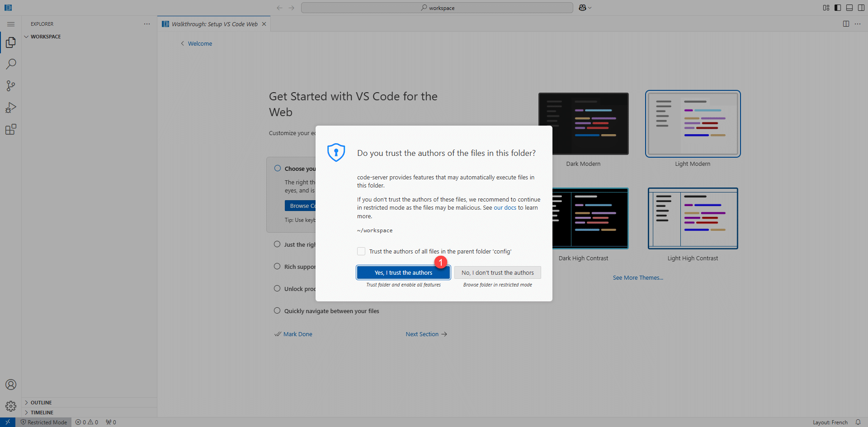Open the Accounts menu icon
Image resolution: width=868 pixels, height=427 pixels.
(11, 385)
